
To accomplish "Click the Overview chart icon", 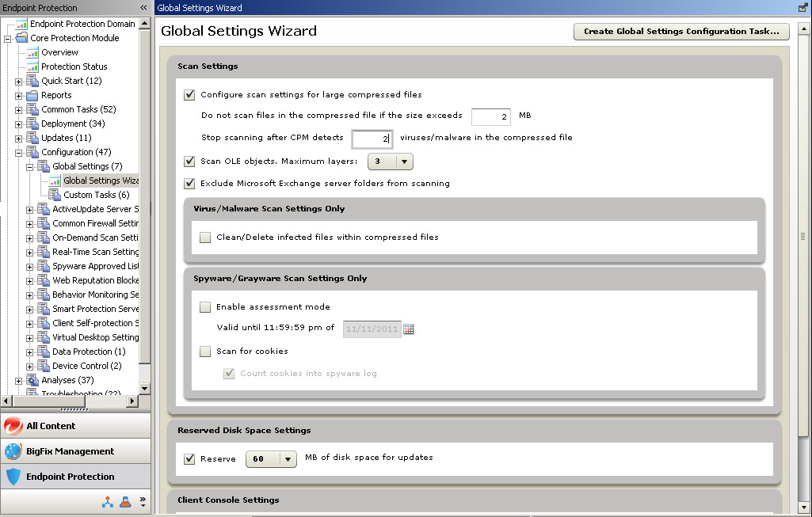I will tap(32, 52).
